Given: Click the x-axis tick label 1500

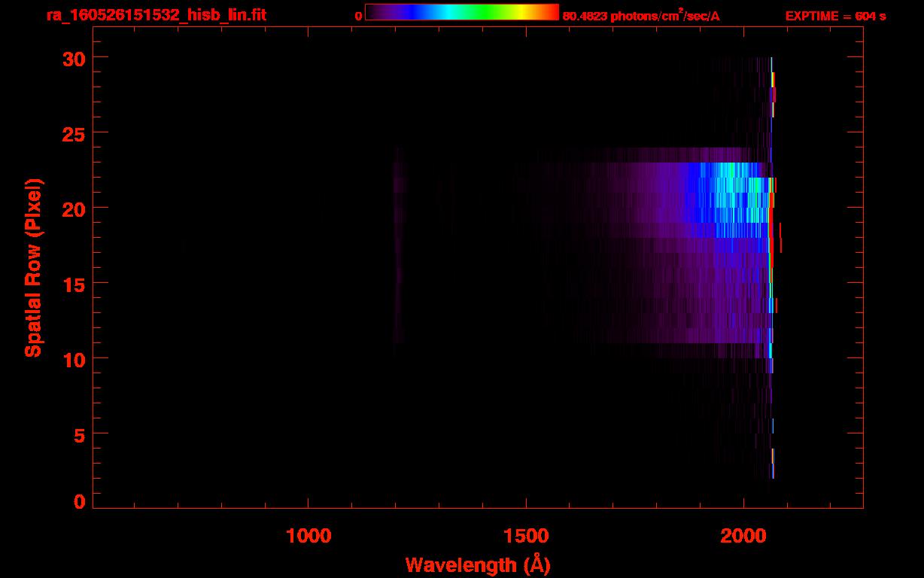Looking at the screenshot, I should tap(526, 535).
